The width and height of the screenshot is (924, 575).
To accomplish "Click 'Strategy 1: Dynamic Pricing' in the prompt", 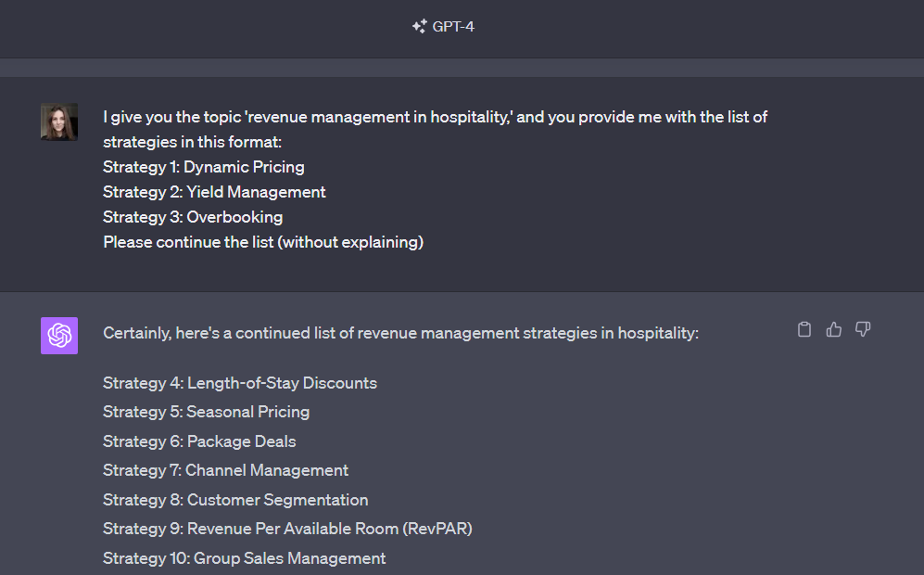I will pos(204,167).
